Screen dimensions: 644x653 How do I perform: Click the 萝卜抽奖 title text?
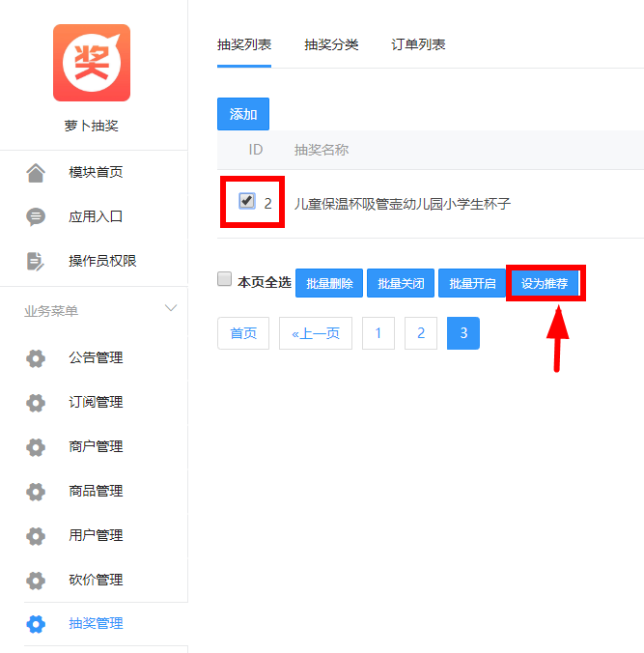point(91,126)
